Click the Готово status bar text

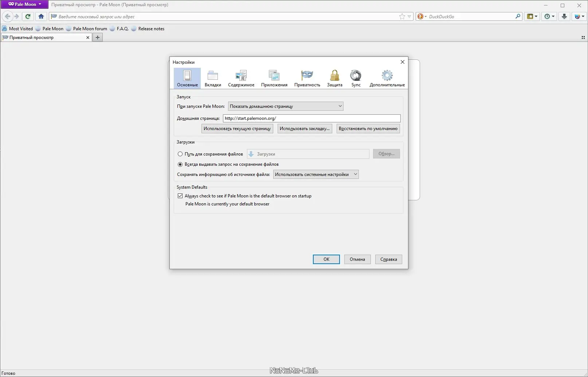click(x=8, y=373)
